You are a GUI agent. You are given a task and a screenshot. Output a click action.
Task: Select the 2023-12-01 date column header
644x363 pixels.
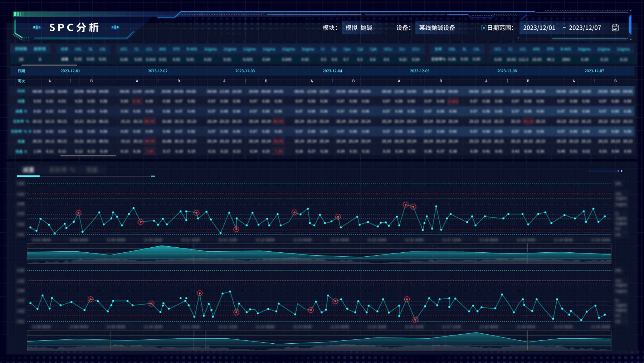point(70,71)
